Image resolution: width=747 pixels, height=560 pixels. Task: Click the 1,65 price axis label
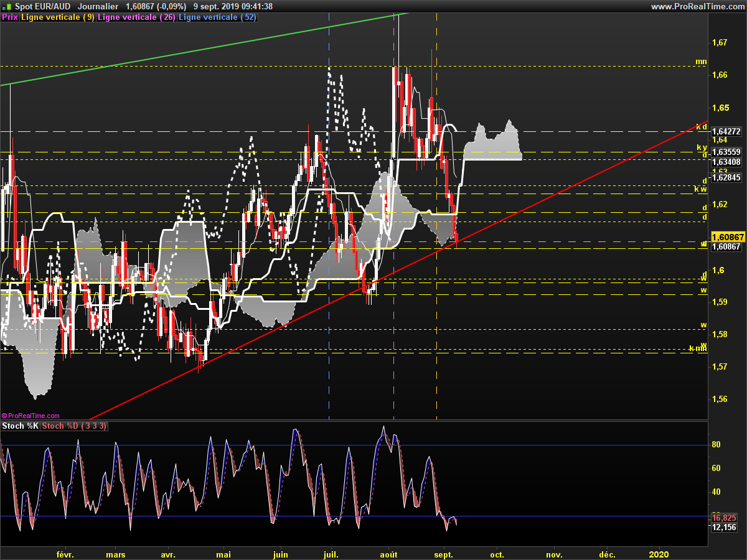(x=720, y=108)
